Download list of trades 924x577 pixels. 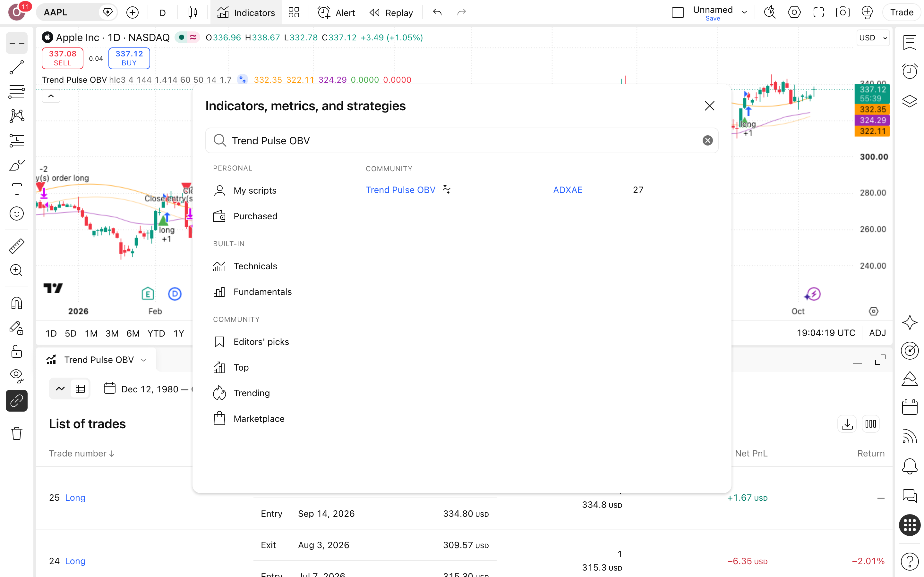847,423
